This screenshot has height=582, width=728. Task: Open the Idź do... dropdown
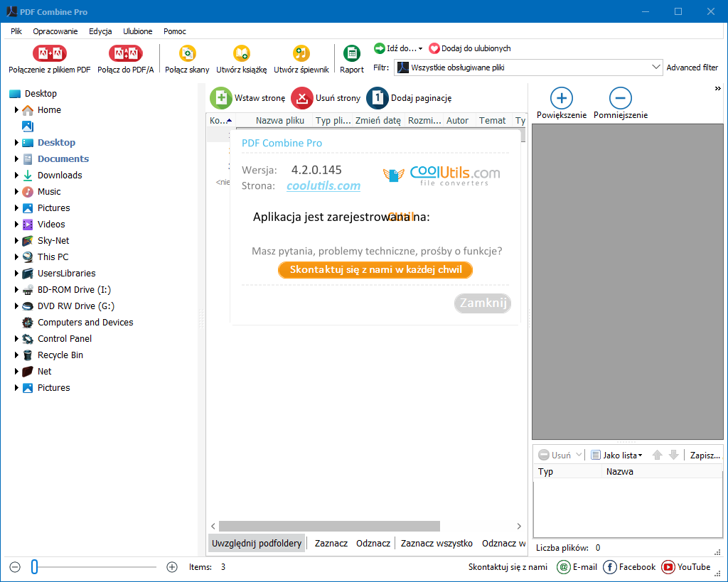click(398, 48)
